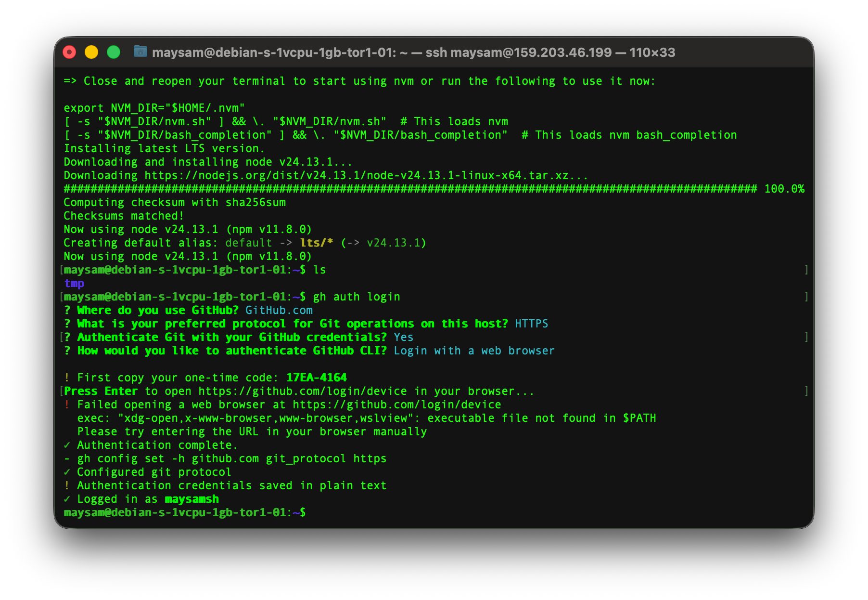Click 'Press Enter' bold text

(101, 391)
